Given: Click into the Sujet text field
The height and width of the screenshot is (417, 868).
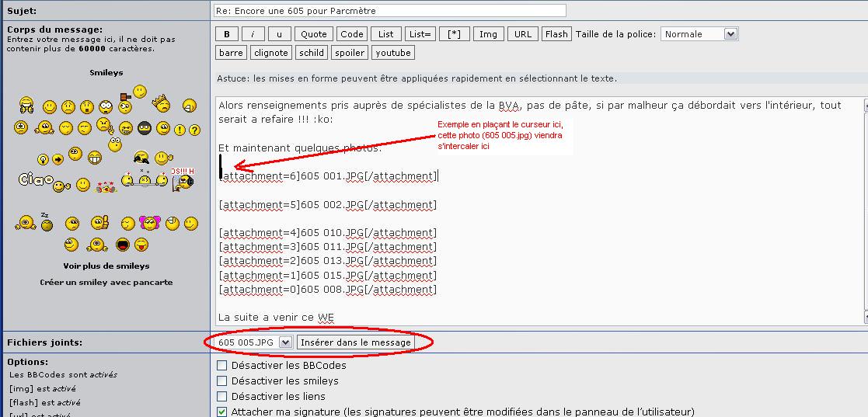Looking at the screenshot, I should [x=389, y=11].
